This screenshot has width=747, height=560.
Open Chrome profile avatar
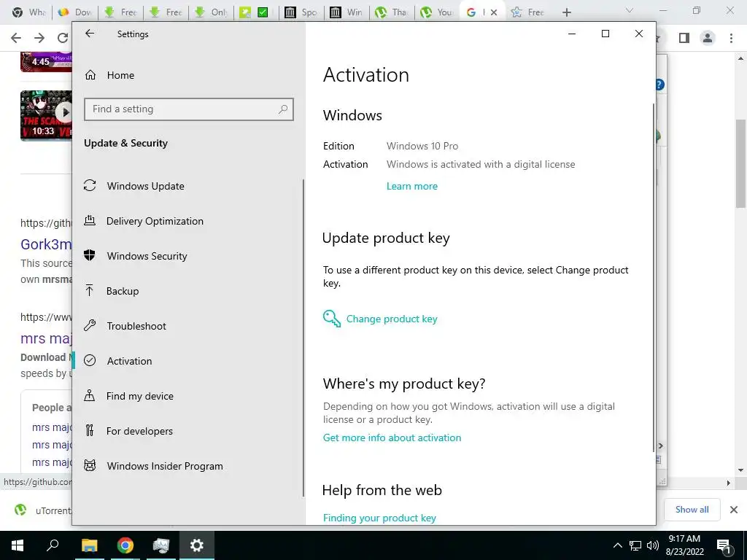tap(708, 38)
